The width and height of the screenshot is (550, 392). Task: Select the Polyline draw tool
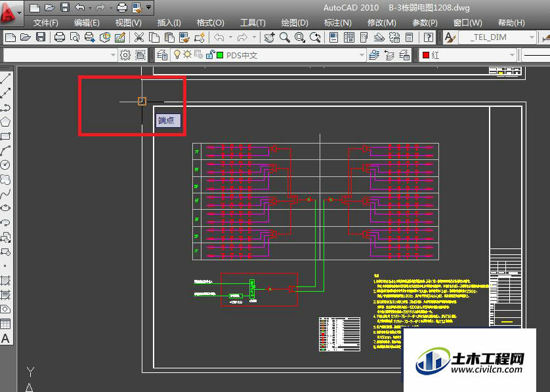tap(5, 108)
